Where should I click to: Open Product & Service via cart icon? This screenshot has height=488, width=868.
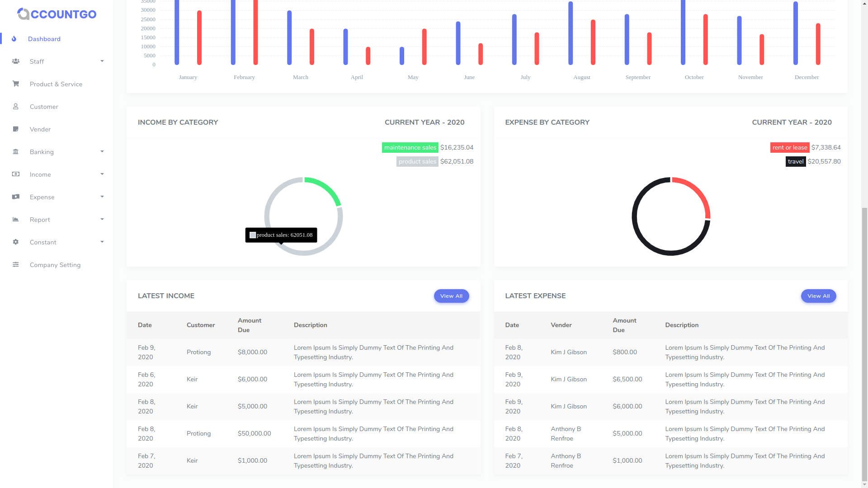(16, 84)
